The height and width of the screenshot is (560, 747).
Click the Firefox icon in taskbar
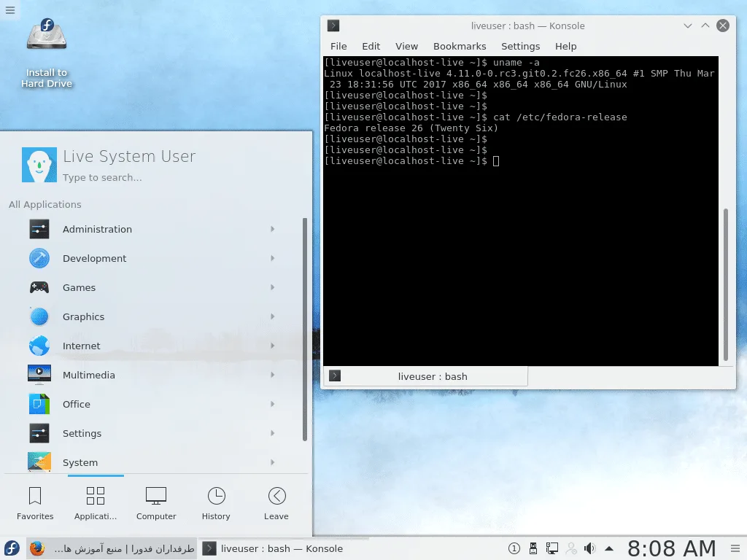pyautogui.click(x=37, y=548)
